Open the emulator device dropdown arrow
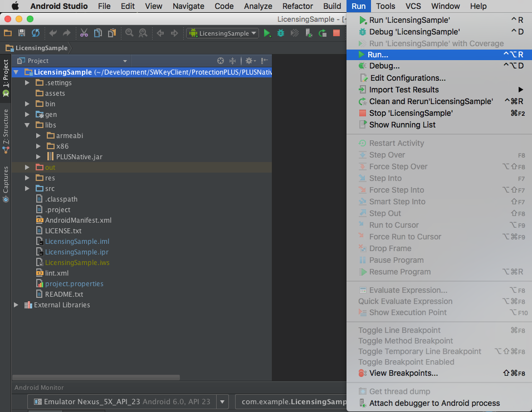The image size is (532, 412). point(222,402)
